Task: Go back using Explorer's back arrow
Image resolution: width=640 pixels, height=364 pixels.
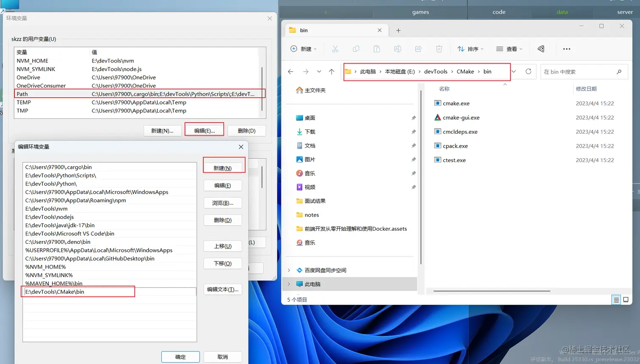Action: (290, 72)
